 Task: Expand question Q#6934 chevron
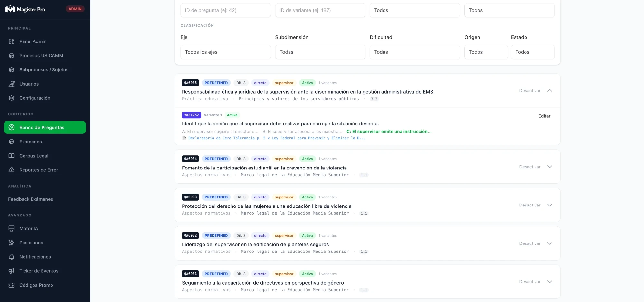(550, 167)
